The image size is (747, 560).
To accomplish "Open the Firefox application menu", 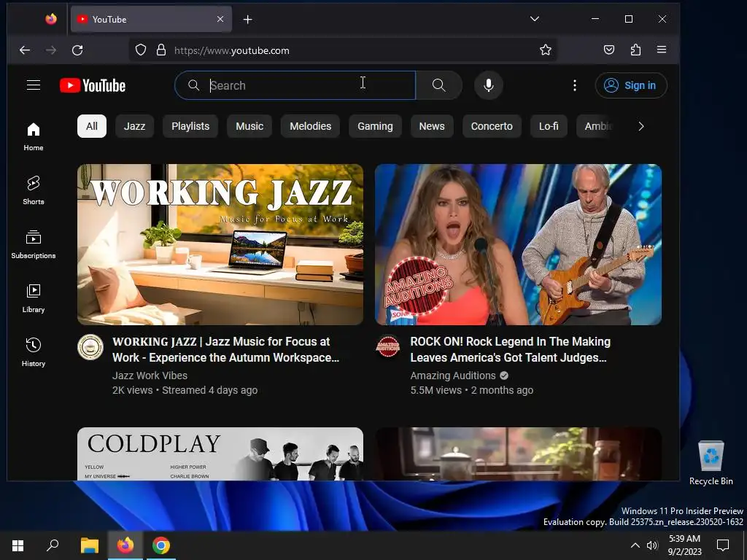I will point(661,50).
